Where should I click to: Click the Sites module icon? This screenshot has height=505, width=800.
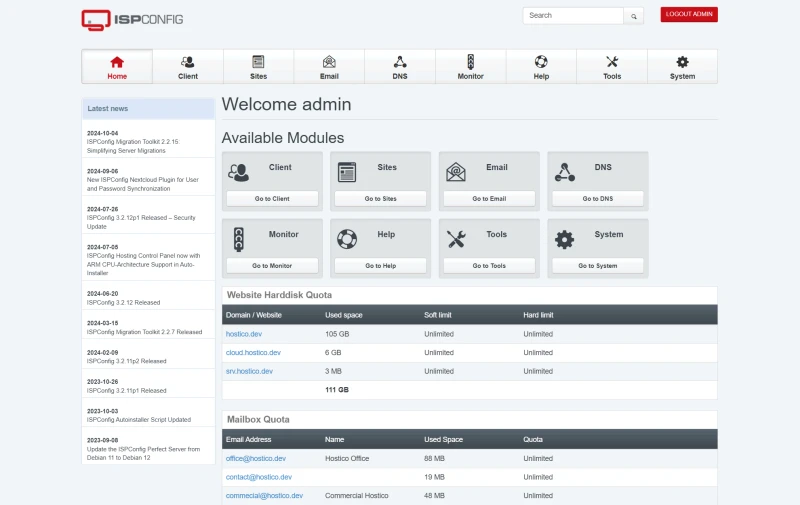coord(347,172)
